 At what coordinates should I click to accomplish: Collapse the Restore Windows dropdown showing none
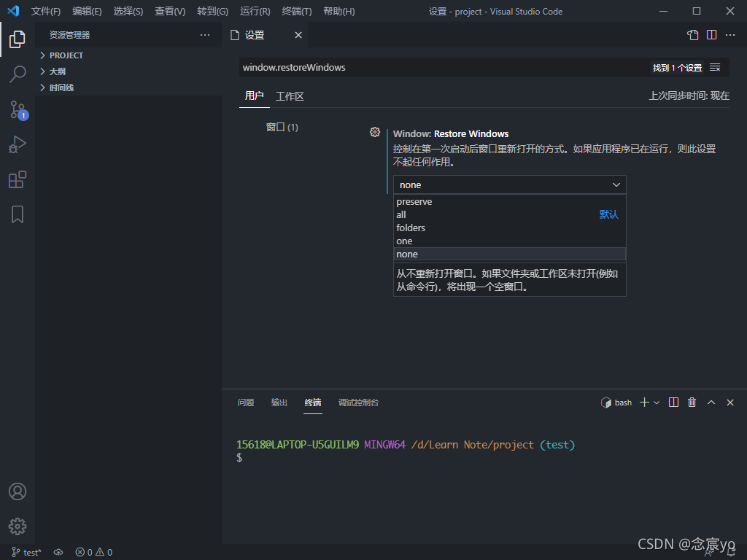pos(510,184)
